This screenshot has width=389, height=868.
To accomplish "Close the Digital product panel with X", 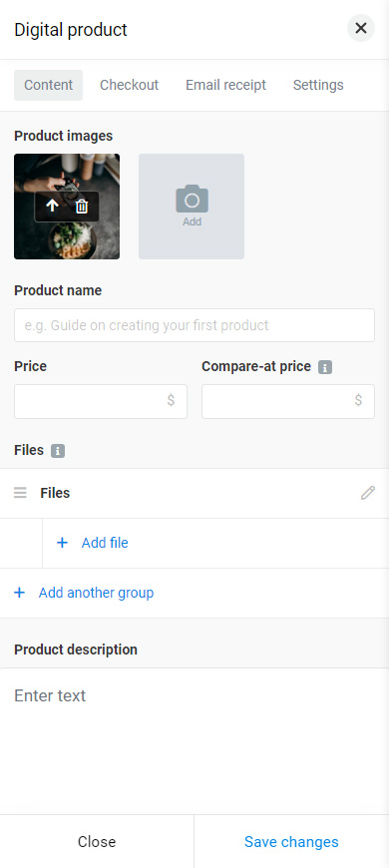I will (361, 28).
